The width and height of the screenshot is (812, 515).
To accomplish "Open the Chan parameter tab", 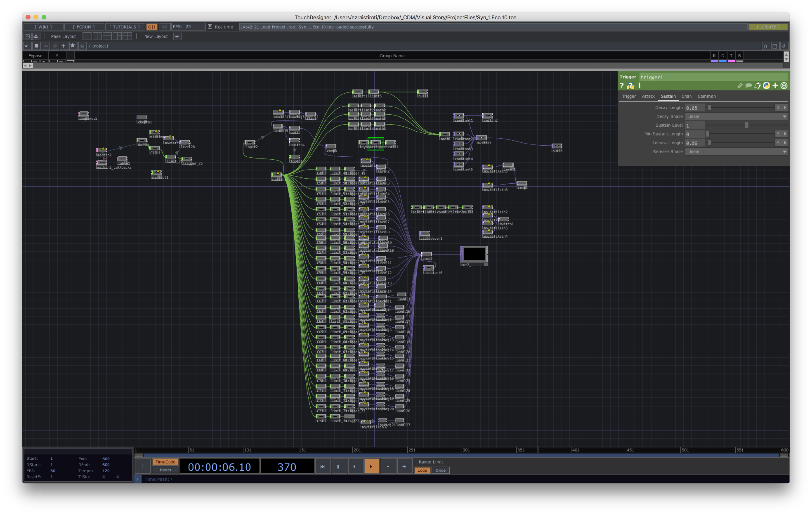I will tap(687, 96).
